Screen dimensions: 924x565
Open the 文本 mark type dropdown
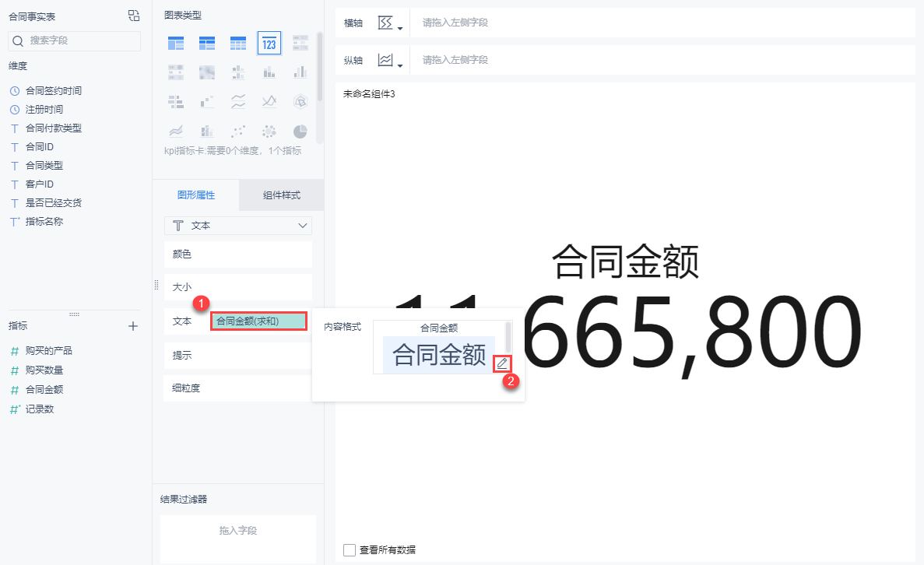[238, 226]
